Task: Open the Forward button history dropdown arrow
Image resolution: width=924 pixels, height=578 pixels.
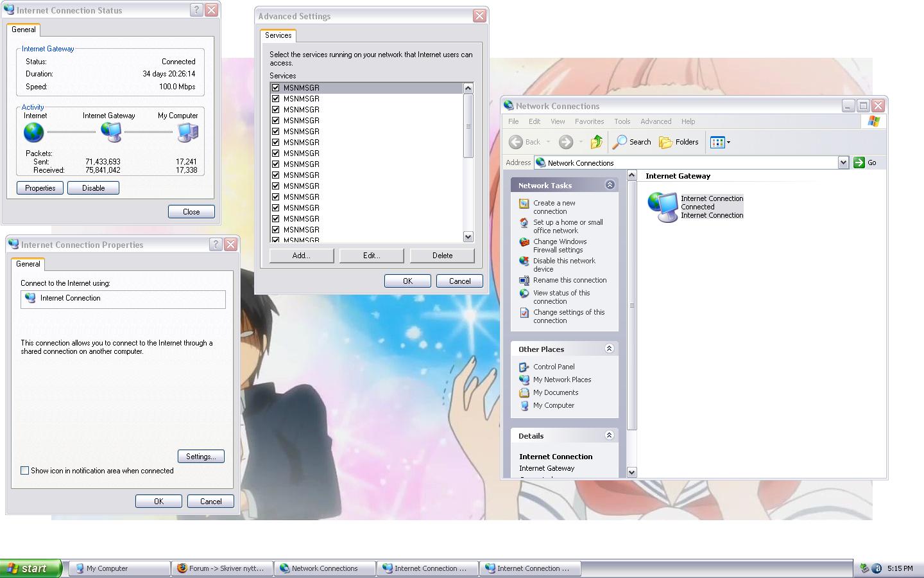Action: tap(581, 142)
